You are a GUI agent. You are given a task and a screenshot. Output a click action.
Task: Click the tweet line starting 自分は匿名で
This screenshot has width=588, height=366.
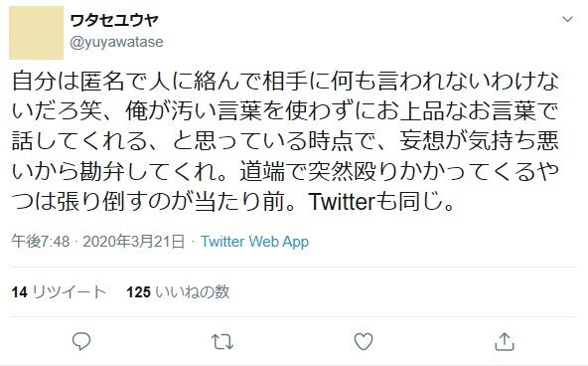[x=285, y=82]
